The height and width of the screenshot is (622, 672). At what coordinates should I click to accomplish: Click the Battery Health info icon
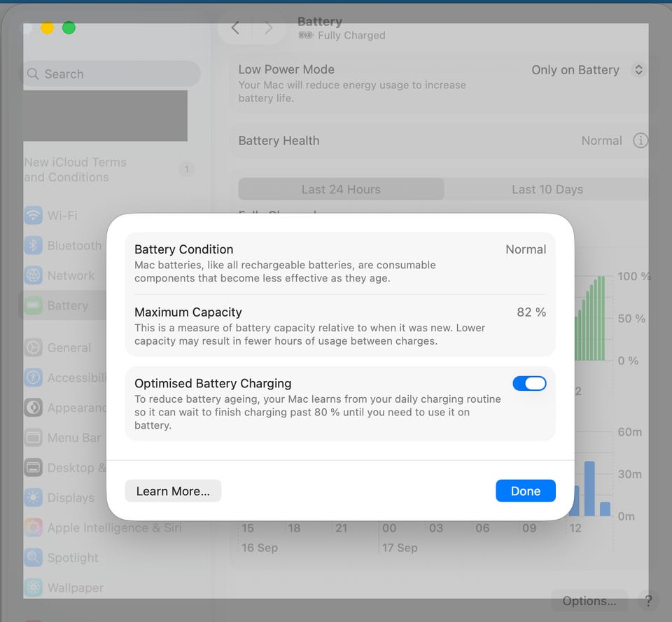pyautogui.click(x=640, y=140)
